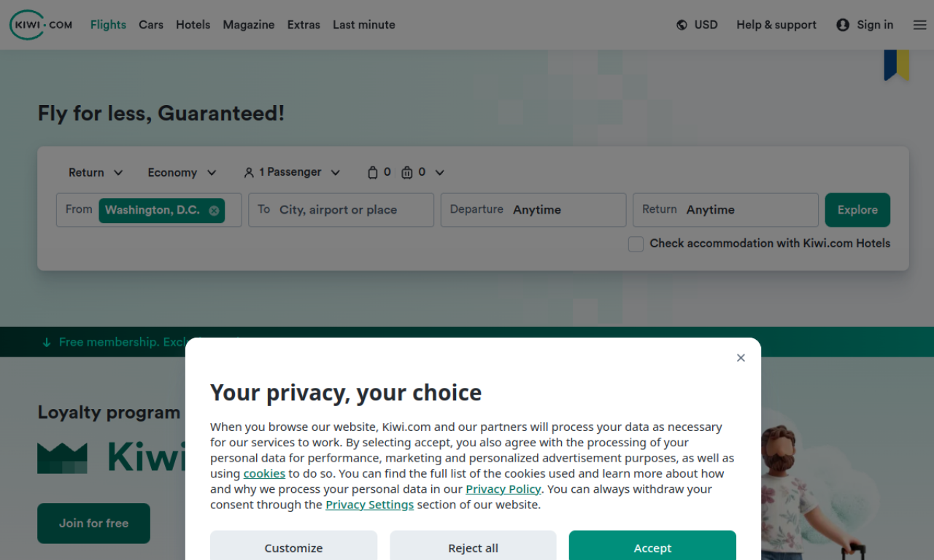Accept all cookies
Image resolution: width=934 pixels, height=560 pixels.
pyautogui.click(x=652, y=548)
